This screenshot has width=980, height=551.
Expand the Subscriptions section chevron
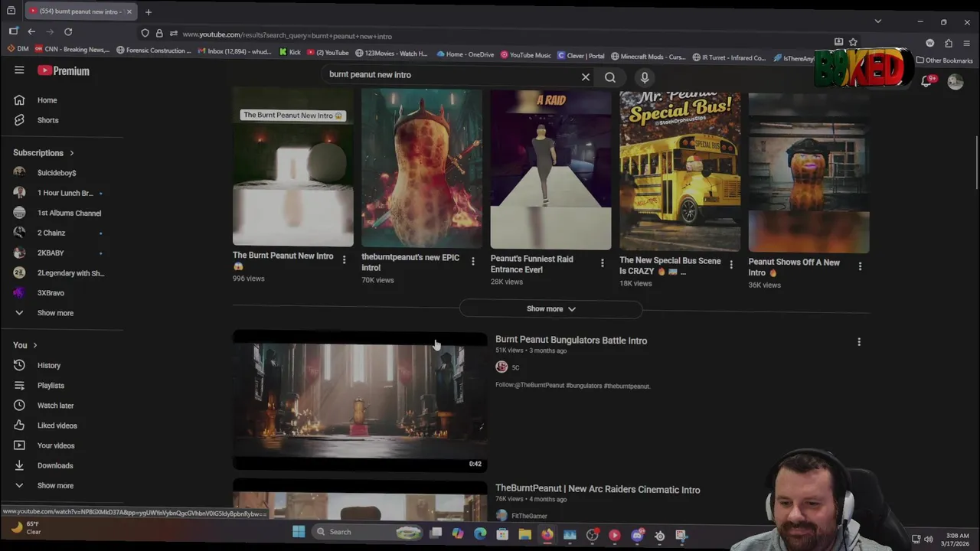pos(72,153)
